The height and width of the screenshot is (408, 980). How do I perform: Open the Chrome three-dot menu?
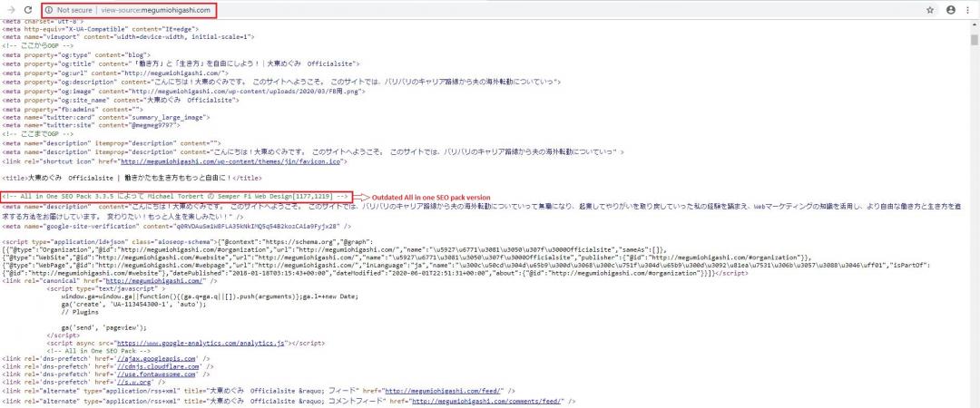(x=968, y=10)
